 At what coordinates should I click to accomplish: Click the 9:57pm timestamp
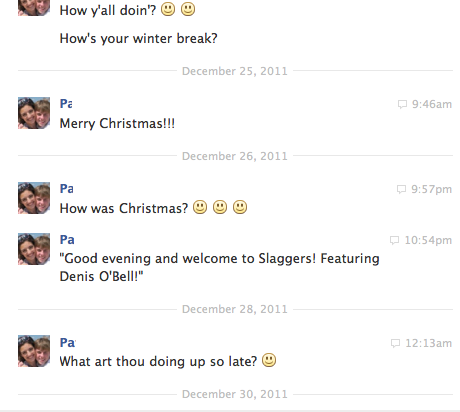point(432,189)
